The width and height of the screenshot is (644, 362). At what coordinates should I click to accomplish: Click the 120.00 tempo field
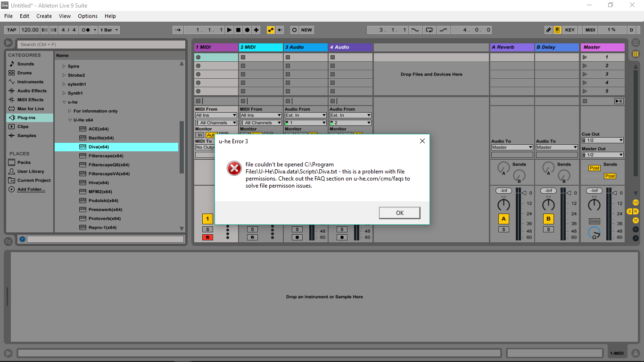(30, 30)
